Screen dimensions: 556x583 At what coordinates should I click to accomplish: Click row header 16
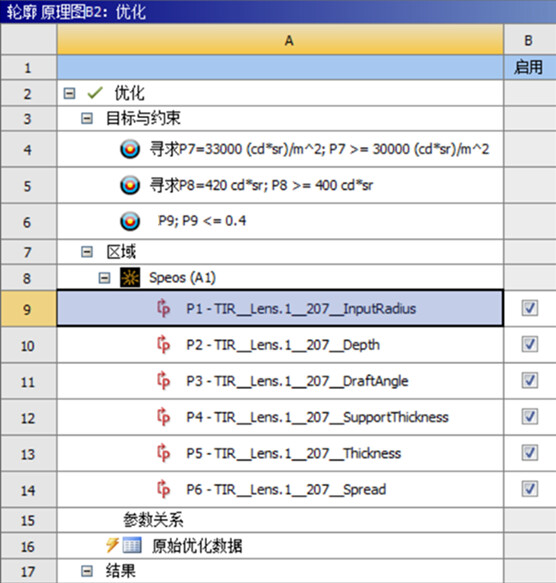pos(28,546)
